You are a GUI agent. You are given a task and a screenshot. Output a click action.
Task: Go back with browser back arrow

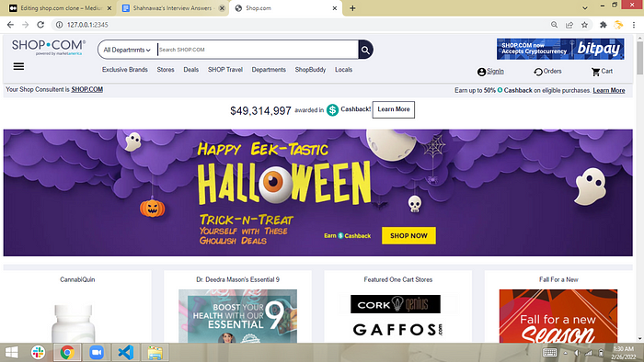click(x=10, y=25)
